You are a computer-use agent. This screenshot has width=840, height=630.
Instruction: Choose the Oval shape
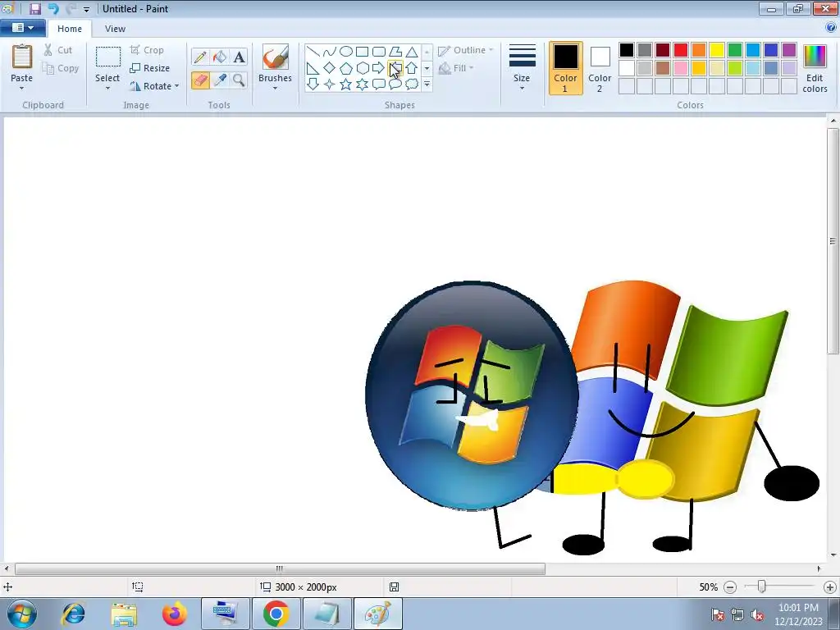coord(346,52)
